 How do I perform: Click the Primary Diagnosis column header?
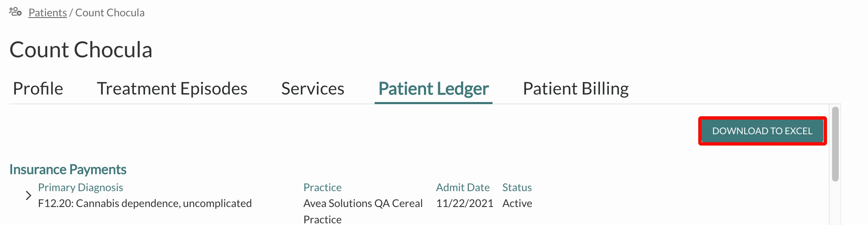[x=81, y=187]
